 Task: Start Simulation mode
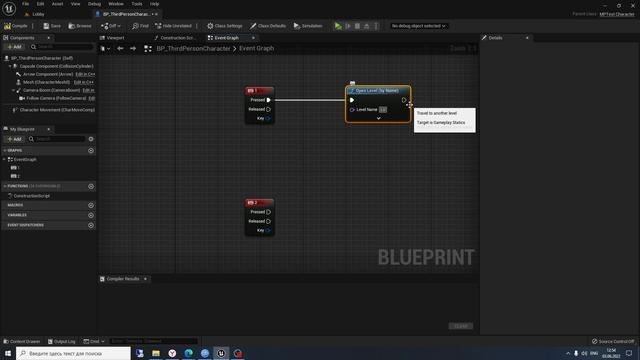click(308, 26)
